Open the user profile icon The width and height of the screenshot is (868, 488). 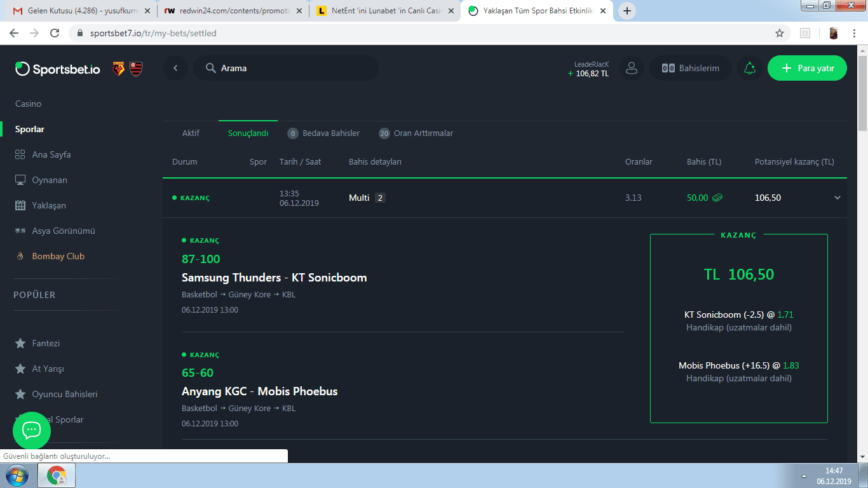[631, 68]
